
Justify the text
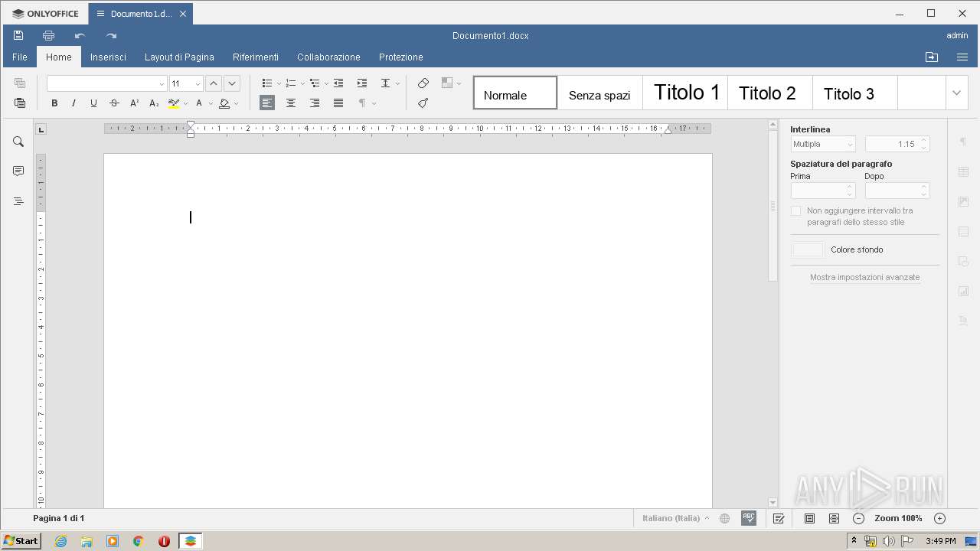pos(338,103)
